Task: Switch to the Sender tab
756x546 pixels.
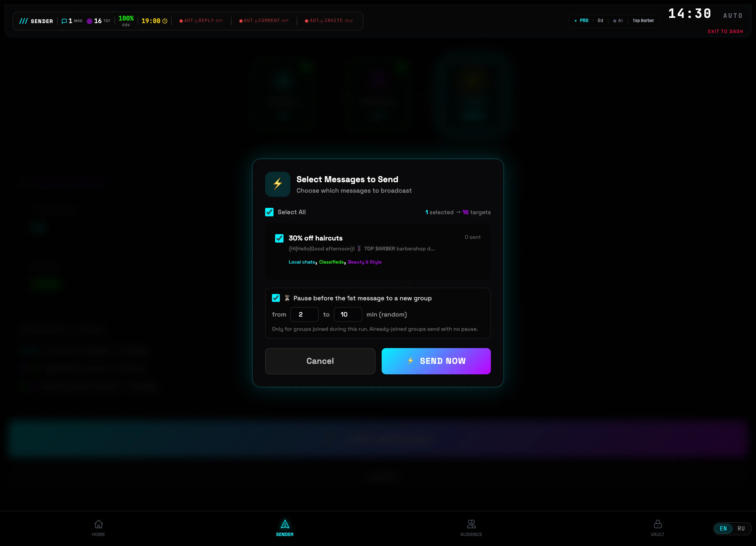Action: [x=285, y=528]
